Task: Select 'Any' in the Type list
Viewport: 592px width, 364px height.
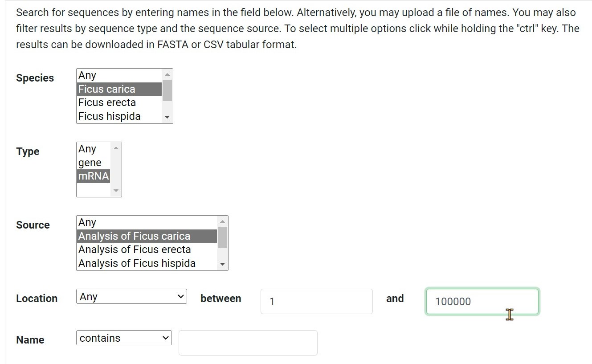Action: coord(93,149)
